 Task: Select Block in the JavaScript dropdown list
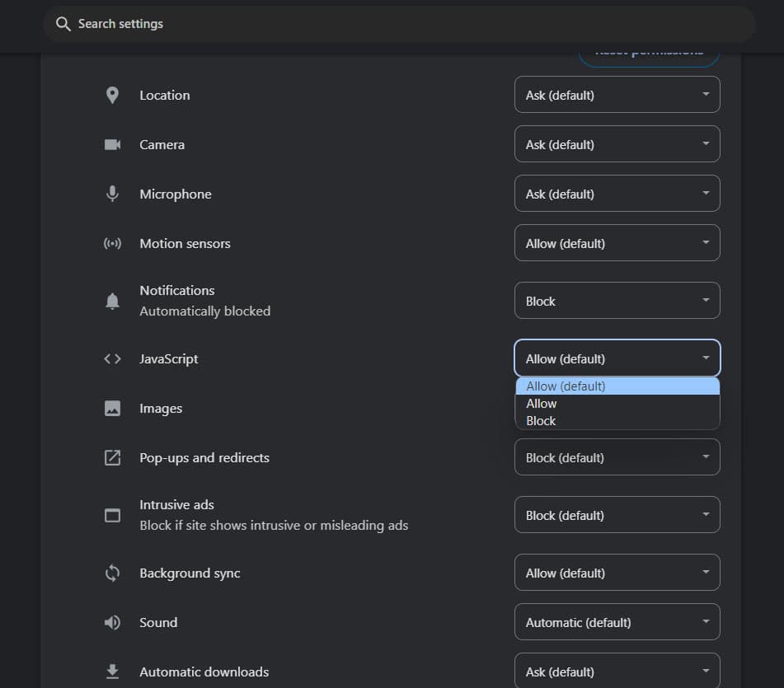[x=542, y=421]
